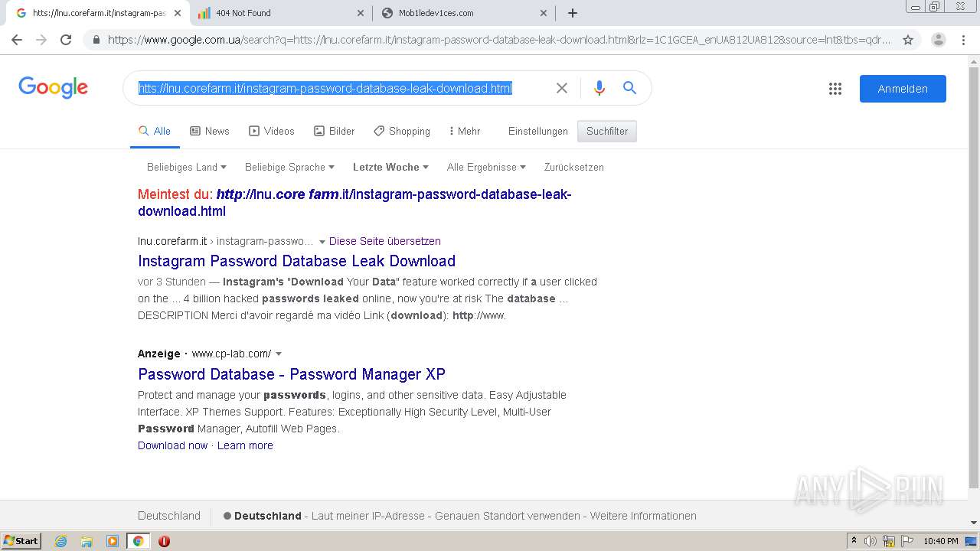This screenshot has width=980, height=551.
Task: Expand the Beliebige Sprache filter
Action: coord(289,167)
